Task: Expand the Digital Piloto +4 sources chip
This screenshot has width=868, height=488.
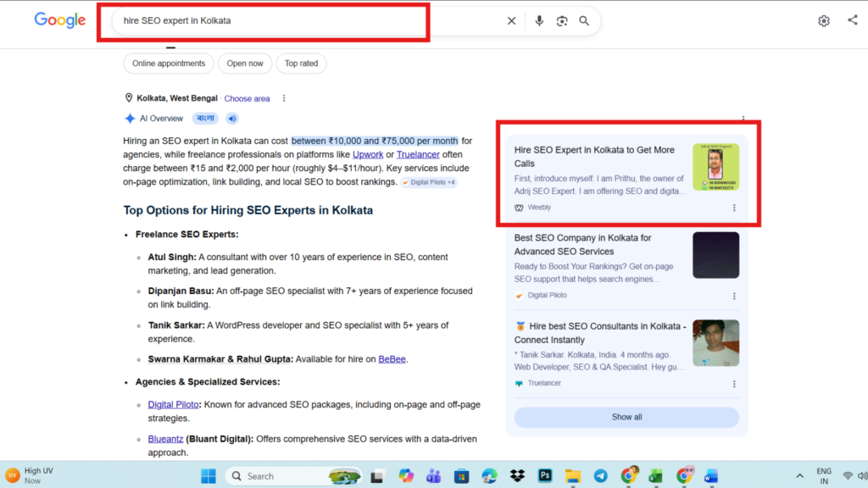Action: tap(429, 182)
